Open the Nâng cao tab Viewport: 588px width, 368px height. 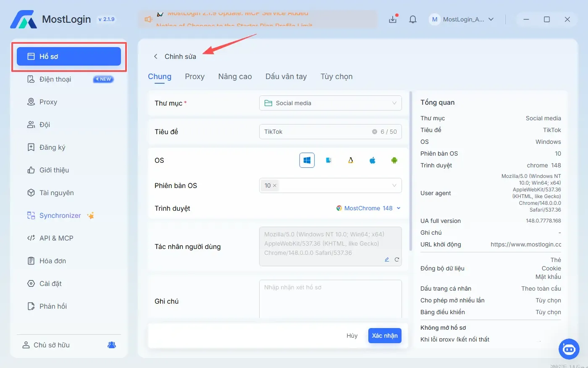click(x=235, y=77)
